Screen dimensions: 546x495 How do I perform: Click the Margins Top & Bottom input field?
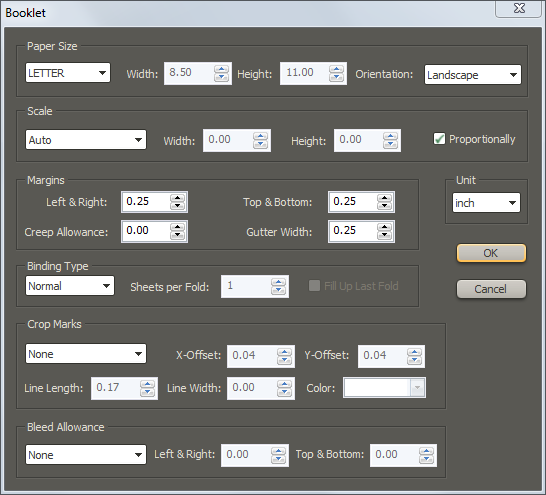[x=352, y=202]
